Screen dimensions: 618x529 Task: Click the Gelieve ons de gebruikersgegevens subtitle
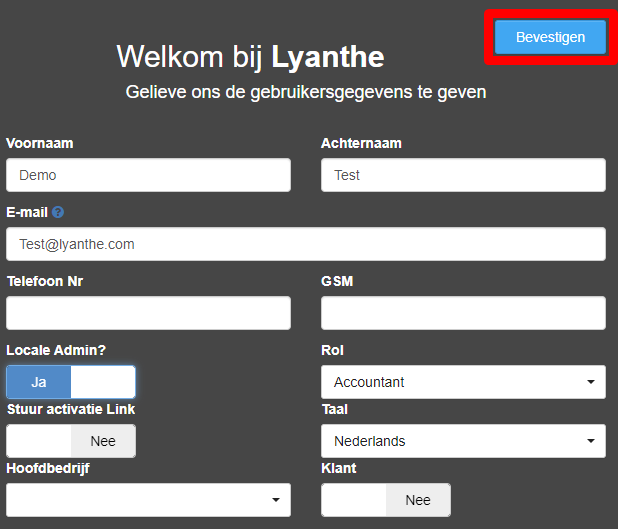tap(306, 92)
